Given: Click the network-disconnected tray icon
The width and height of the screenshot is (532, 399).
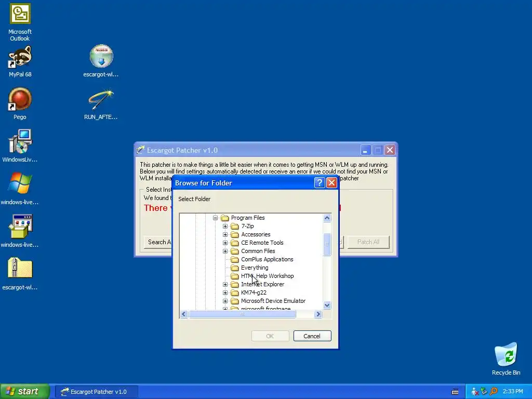Looking at the screenshot, I should [x=475, y=392].
